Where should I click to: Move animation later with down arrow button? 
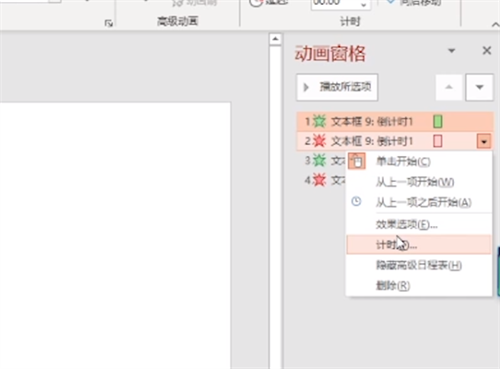479,87
